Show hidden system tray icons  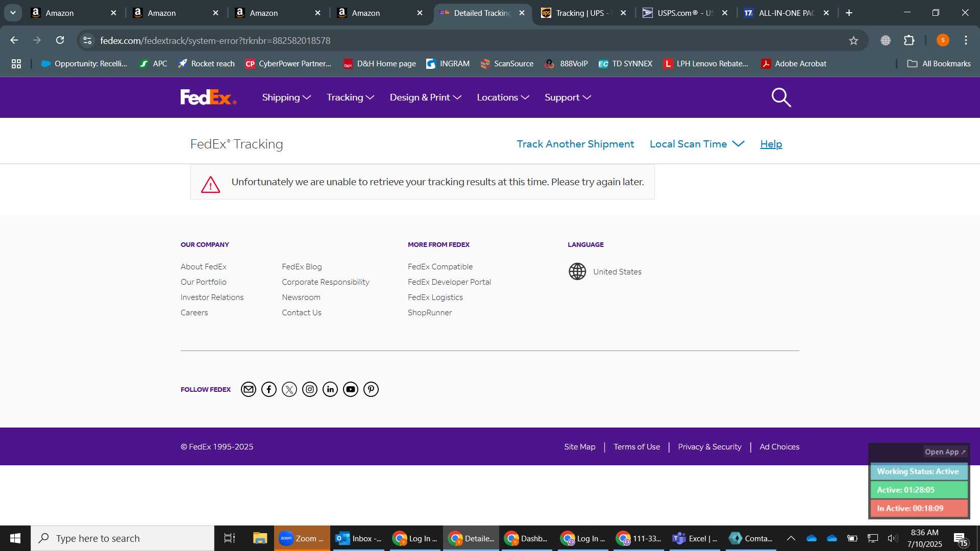pos(791,538)
